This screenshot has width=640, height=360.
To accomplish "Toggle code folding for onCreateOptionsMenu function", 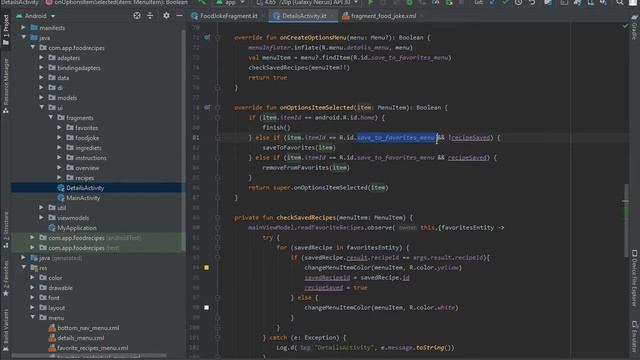I will pos(218,38).
